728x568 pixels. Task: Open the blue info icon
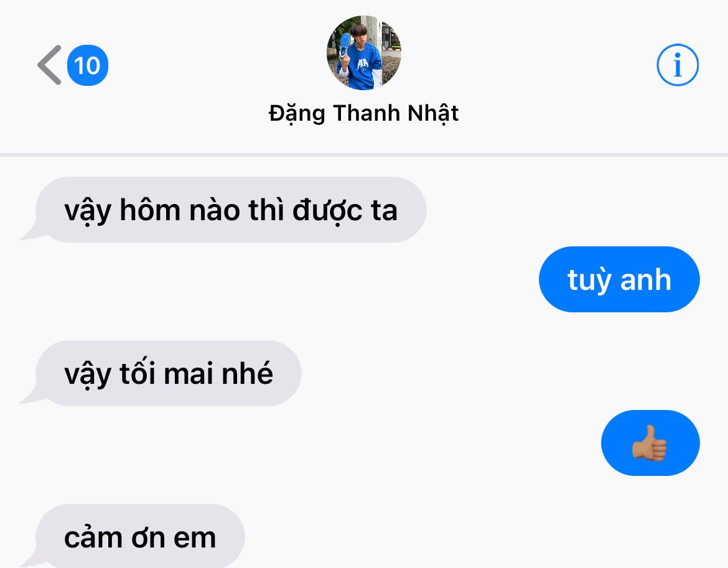(678, 65)
